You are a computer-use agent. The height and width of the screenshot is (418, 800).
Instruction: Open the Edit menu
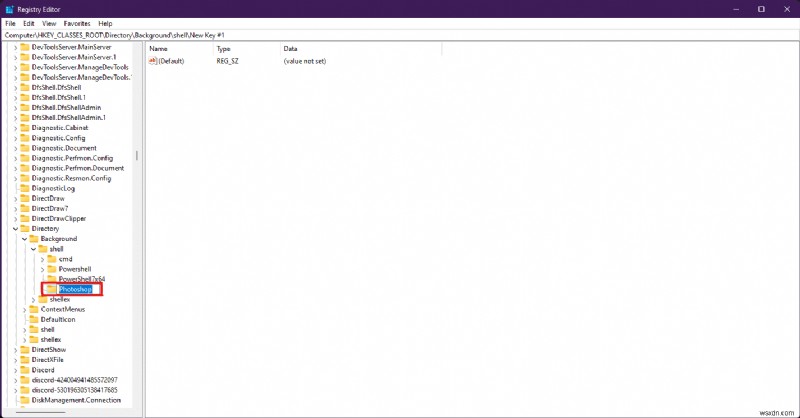pyautogui.click(x=29, y=23)
